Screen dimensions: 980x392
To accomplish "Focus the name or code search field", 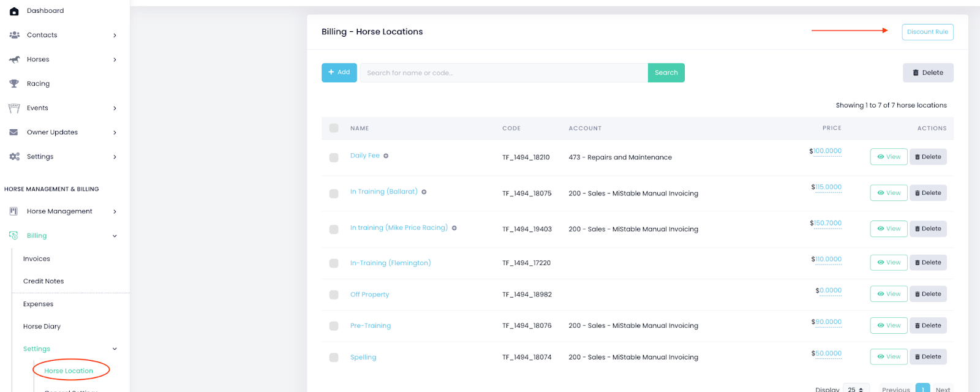I will coord(503,73).
